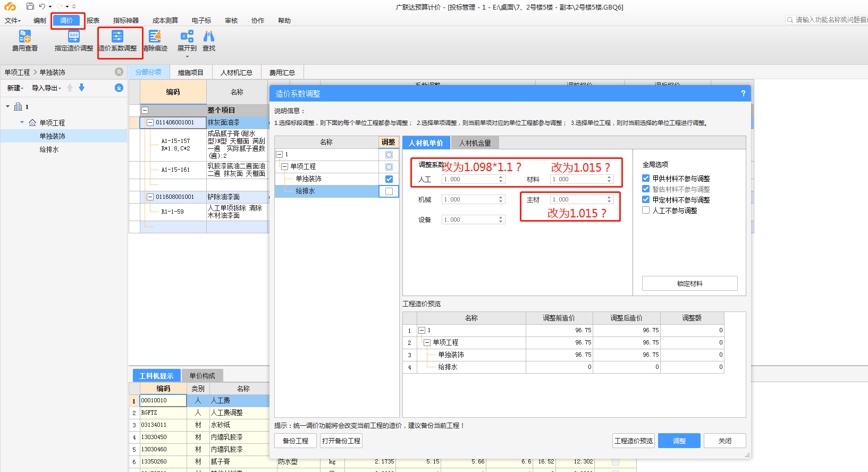The height and width of the screenshot is (472, 868).
Task: Collapse row 011406001001 in the grid
Action: tap(150, 123)
